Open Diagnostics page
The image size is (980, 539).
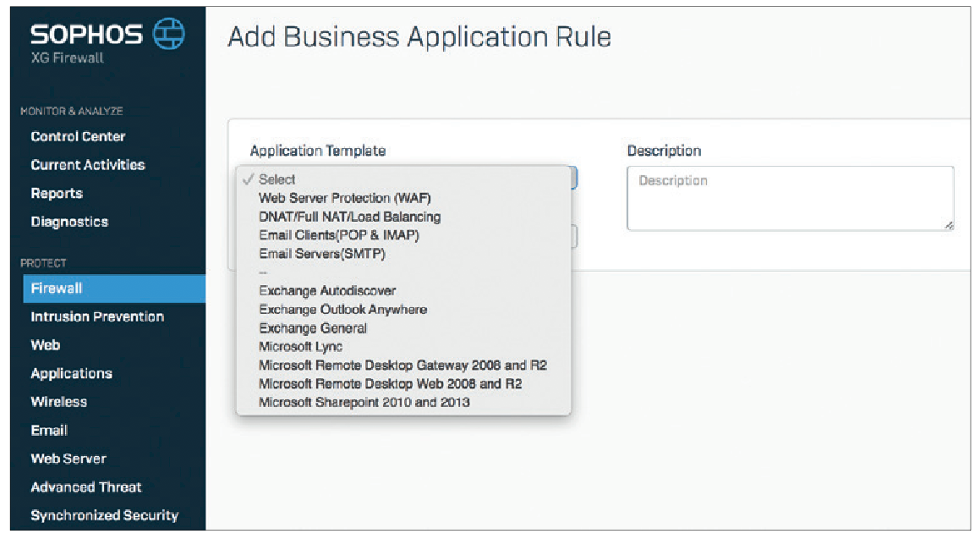(x=69, y=222)
